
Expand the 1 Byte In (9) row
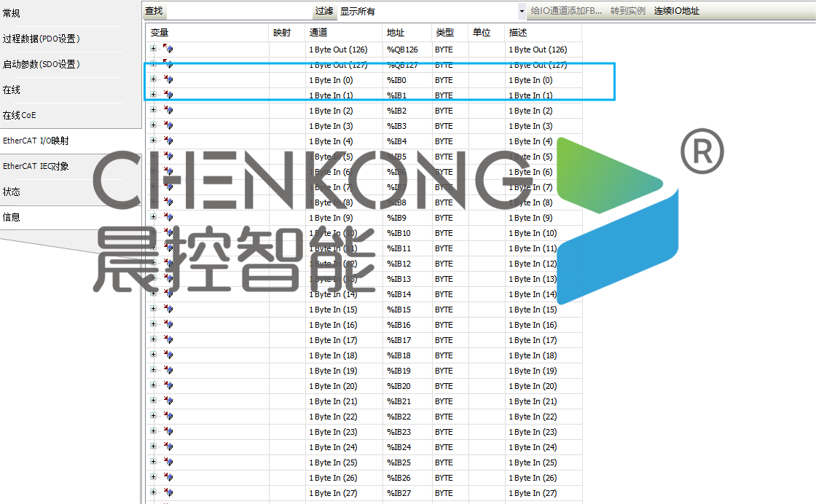[x=153, y=217]
